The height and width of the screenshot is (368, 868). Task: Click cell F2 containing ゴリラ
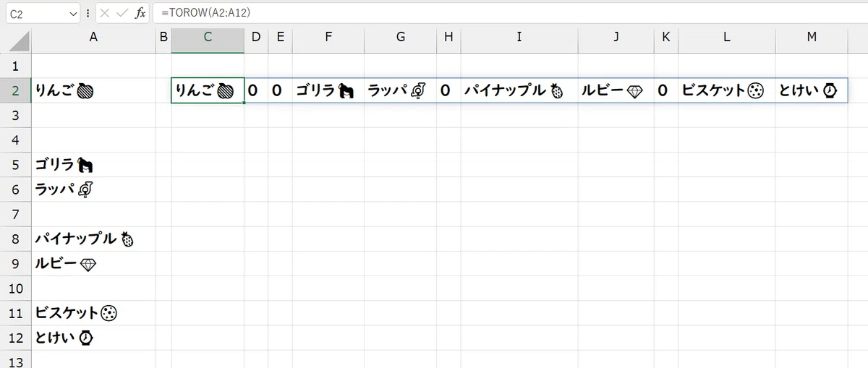click(328, 90)
